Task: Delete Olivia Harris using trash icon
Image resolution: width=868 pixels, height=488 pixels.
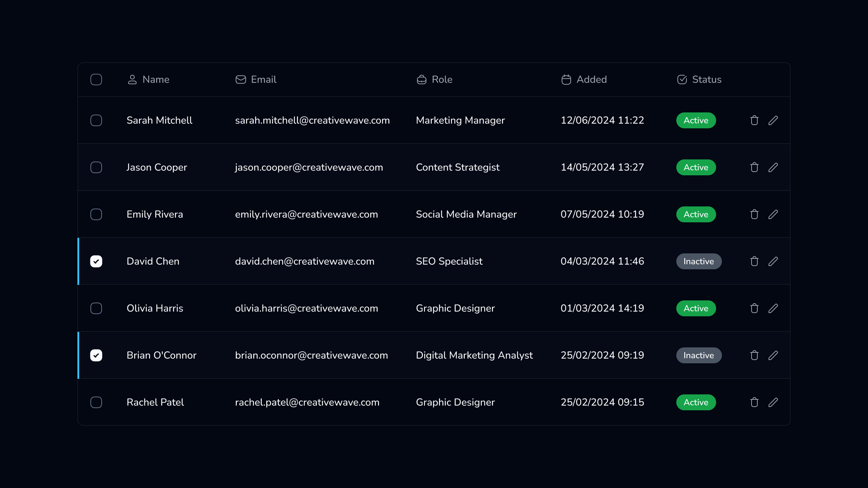Action: [x=754, y=308]
